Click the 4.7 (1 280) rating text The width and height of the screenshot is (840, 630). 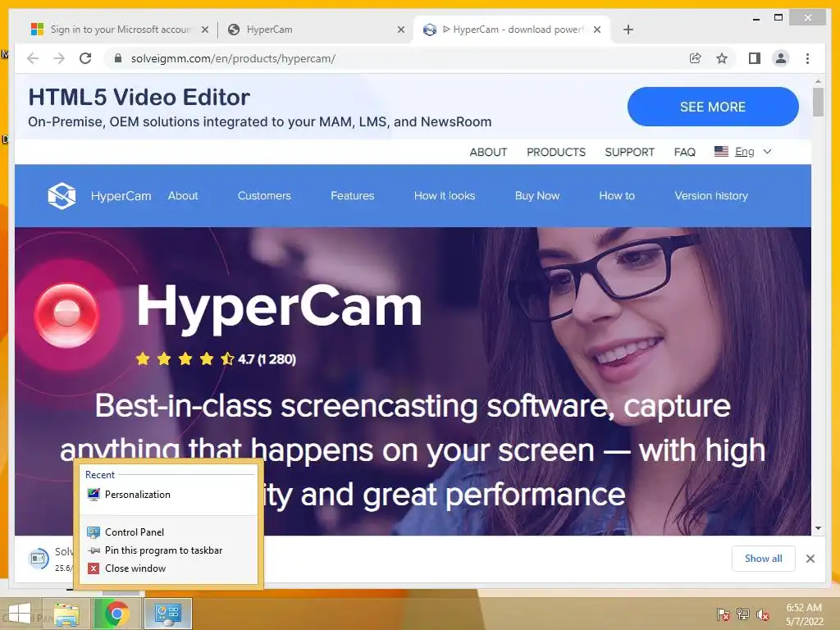point(267,359)
